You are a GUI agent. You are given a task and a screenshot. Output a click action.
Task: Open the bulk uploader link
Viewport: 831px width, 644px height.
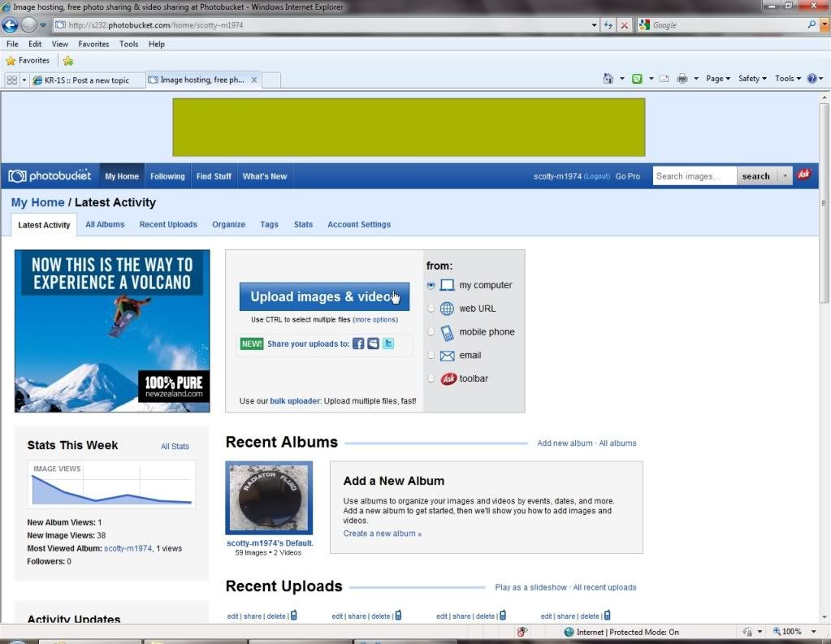pos(295,401)
